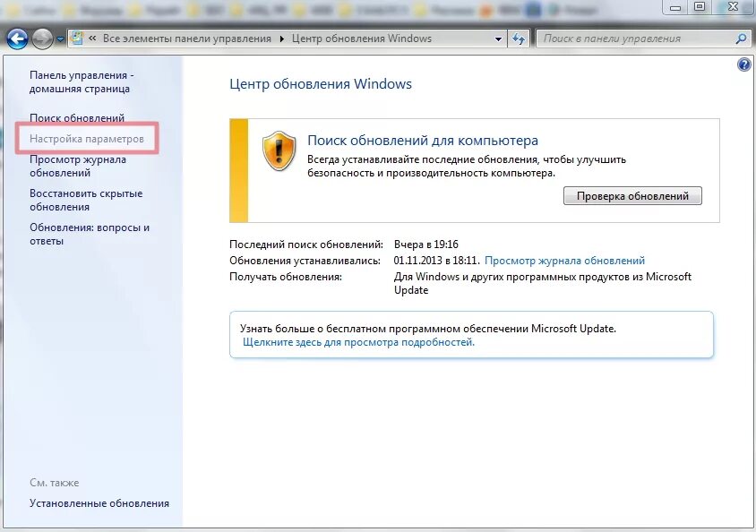Click text Поиск обновлений для компьютера
The width and height of the screenshot is (756, 532).
click(x=423, y=141)
